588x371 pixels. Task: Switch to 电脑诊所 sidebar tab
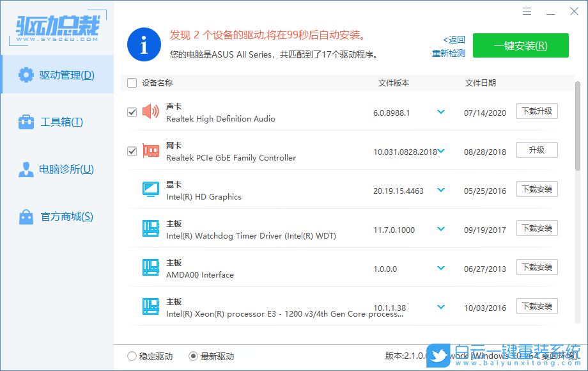point(57,170)
